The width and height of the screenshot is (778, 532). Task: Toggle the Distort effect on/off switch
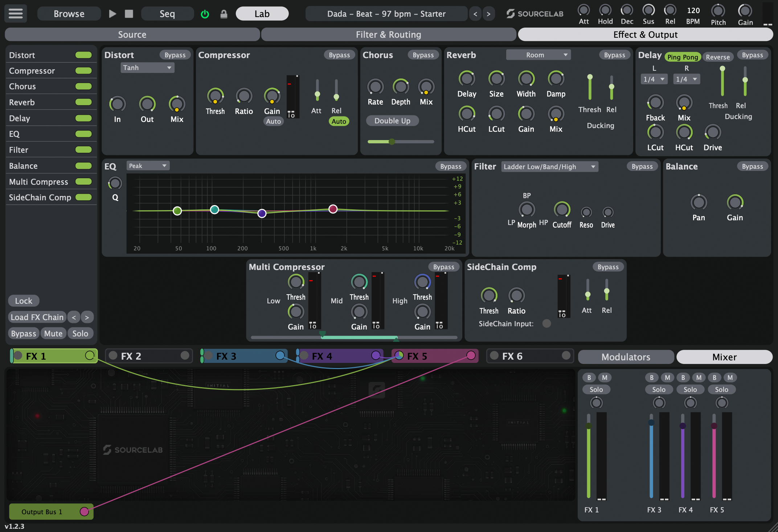tap(83, 55)
